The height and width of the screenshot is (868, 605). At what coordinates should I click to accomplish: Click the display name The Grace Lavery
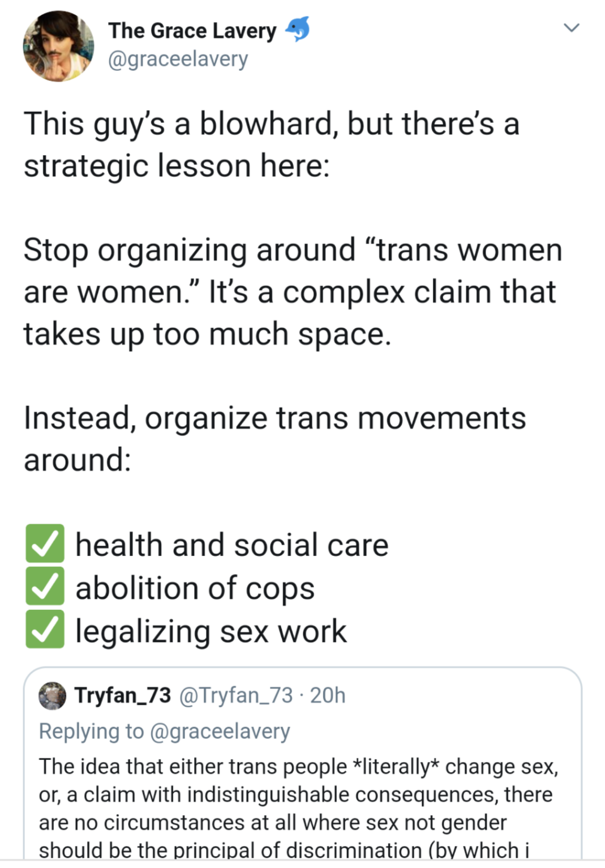(192, 31)
